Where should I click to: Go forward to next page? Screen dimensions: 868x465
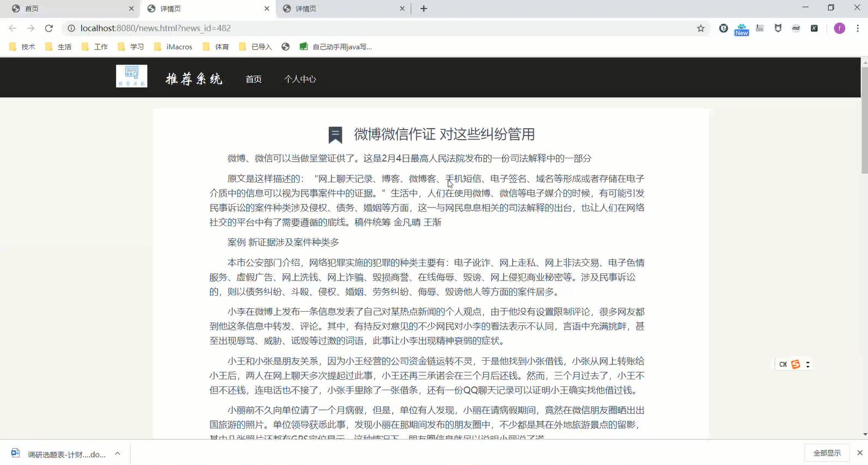(31, 28)
